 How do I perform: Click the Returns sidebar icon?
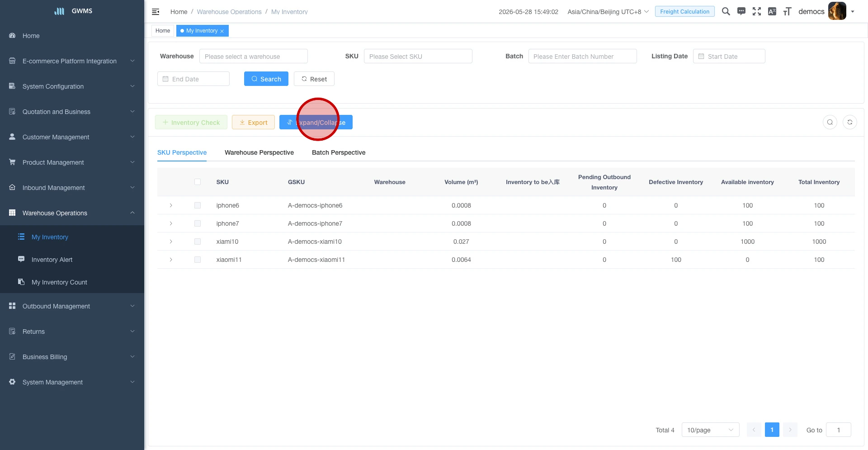click(x=12, y=331)
